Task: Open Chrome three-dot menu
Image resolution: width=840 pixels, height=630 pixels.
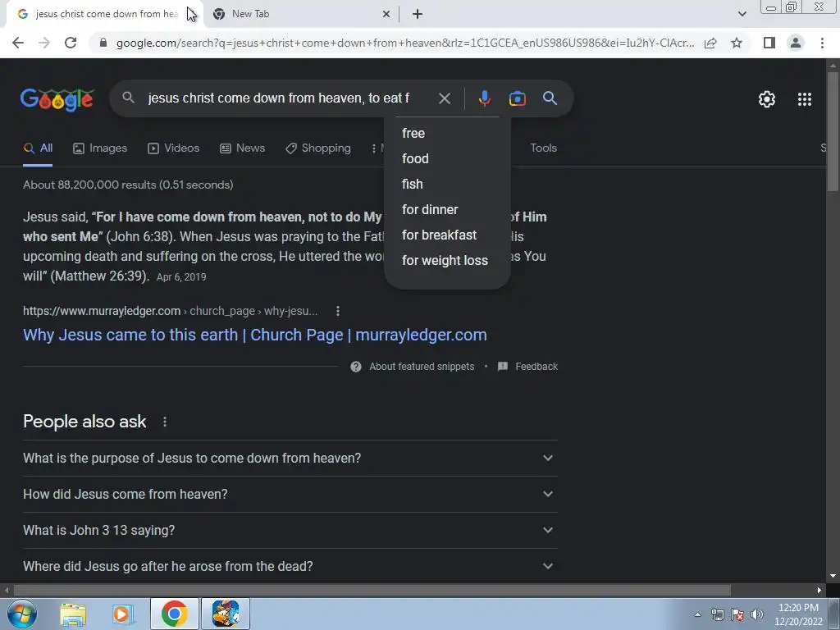Action: (822, 43)
